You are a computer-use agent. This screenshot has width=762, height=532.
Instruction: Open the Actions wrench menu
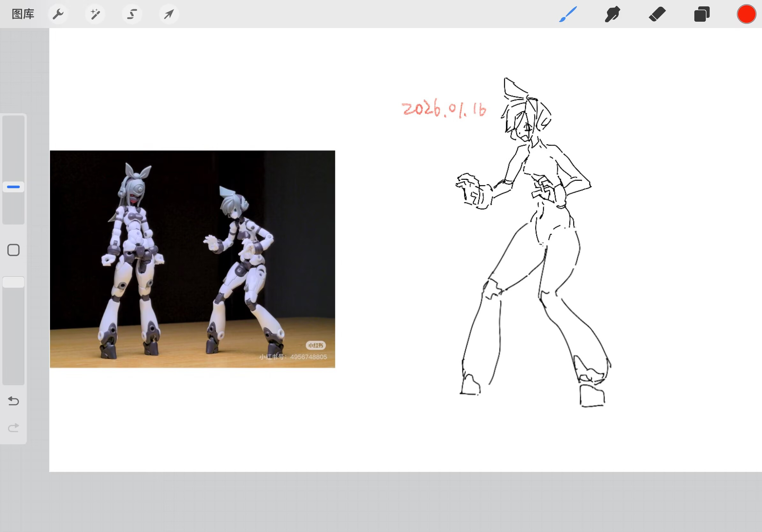[x=58, y=14]
